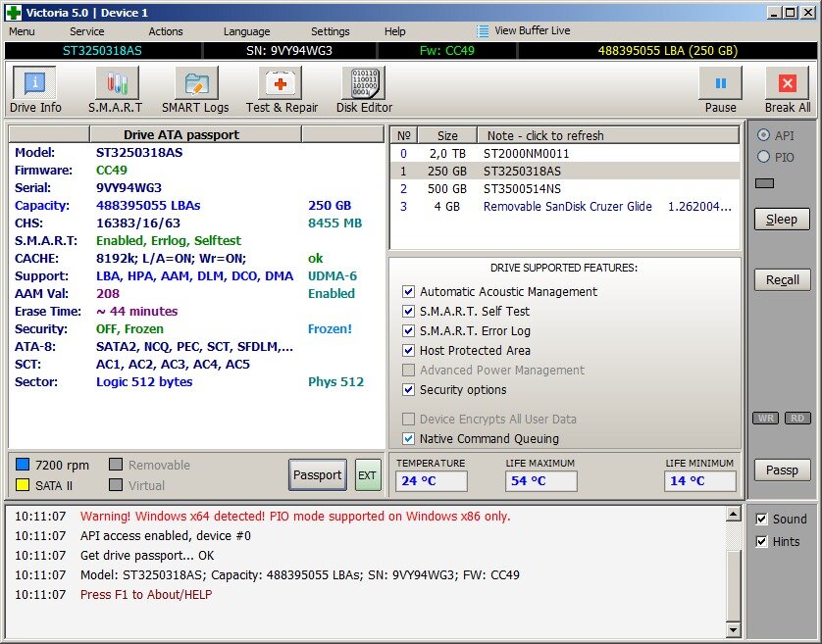Open the Settings menu
Image resolution: width=822 pixels, height=644 pixels.
pos(331,31)
